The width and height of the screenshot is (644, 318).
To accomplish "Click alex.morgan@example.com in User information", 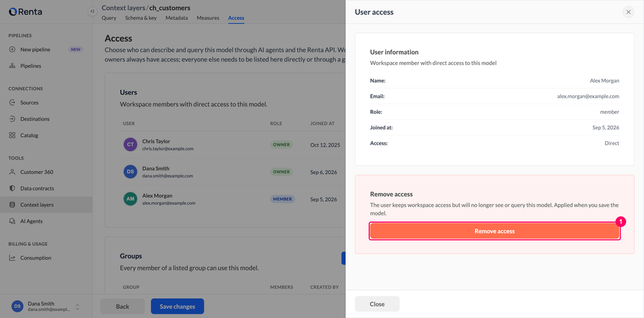I will (x=588, y=96).
